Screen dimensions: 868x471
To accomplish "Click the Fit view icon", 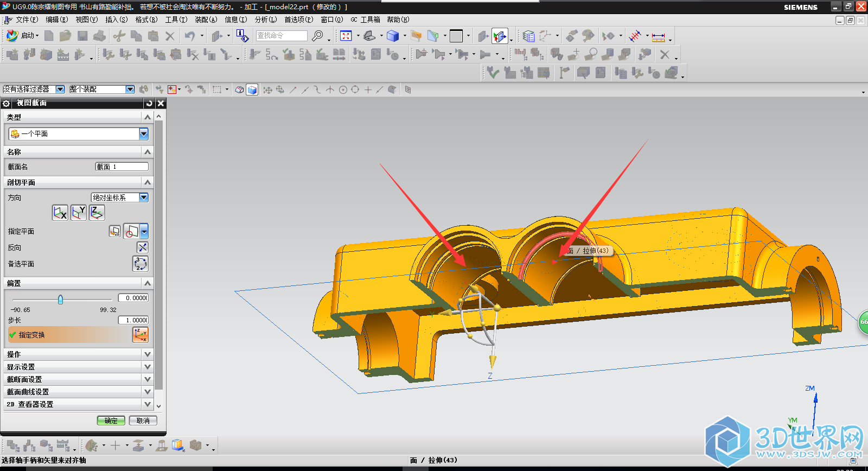I will 346,36.
